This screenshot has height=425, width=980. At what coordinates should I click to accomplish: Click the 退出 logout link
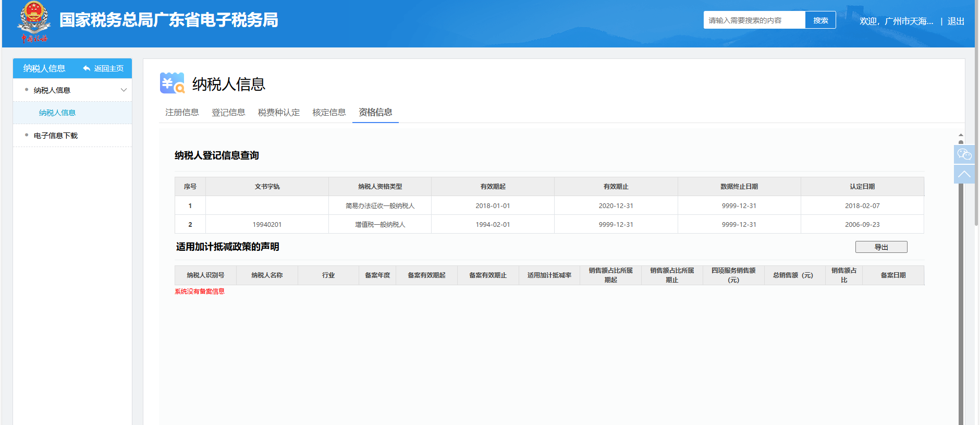tap(955, 21)
